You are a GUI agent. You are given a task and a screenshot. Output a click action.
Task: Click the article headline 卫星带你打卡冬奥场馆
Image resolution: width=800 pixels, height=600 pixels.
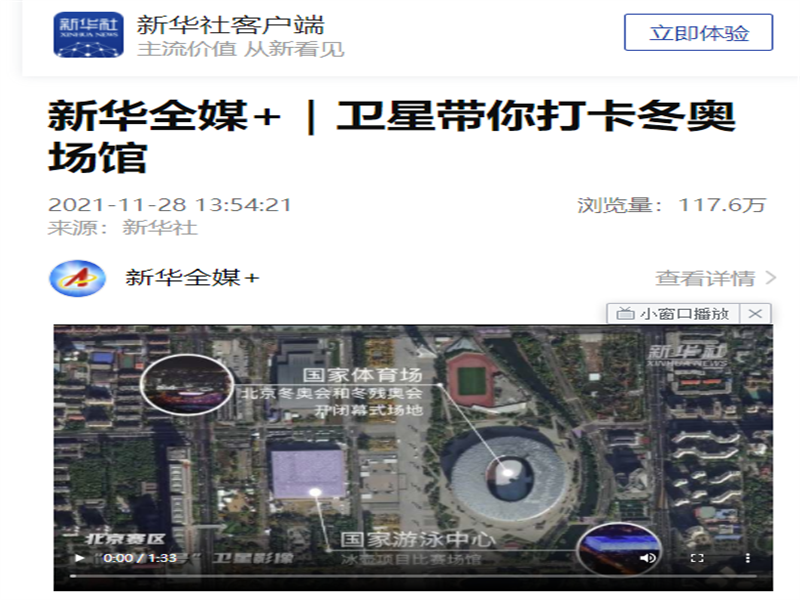coord(391,136)
